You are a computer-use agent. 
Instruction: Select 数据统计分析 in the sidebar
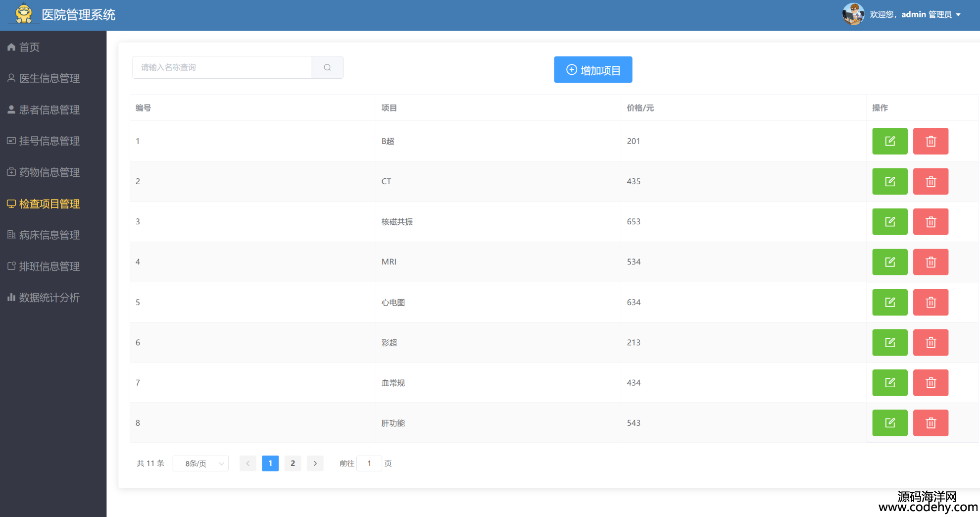click(x=49, y=298)
